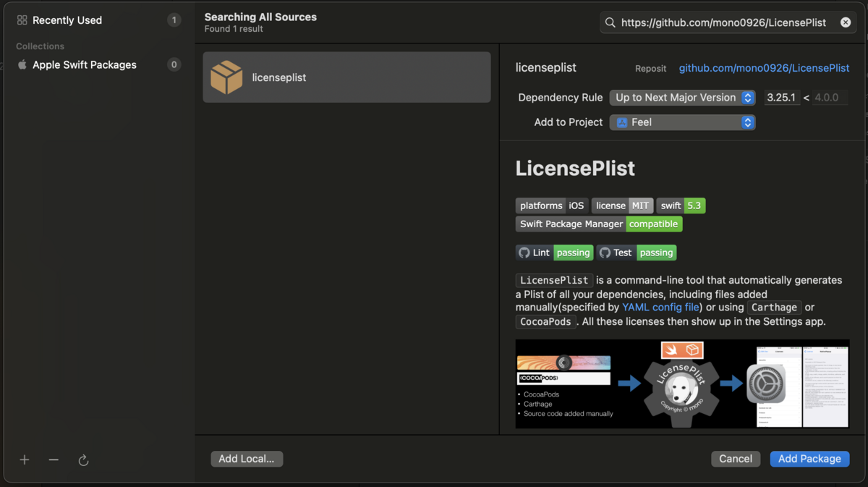Click the plus icon to add collection
The height and width of the screenshot is (487, 868).
(25, 460)
